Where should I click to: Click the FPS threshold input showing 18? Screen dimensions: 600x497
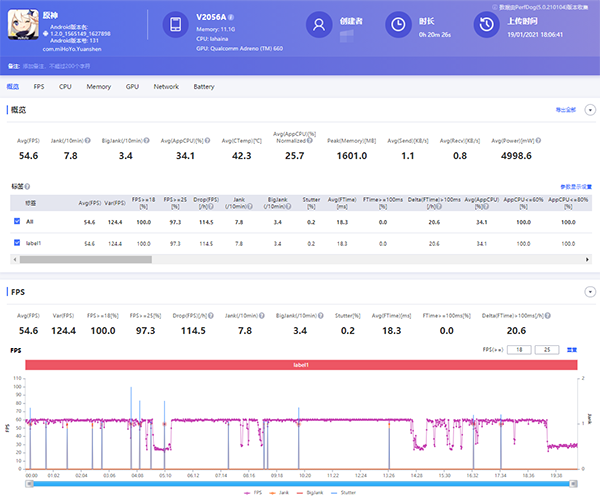point(520,350)
